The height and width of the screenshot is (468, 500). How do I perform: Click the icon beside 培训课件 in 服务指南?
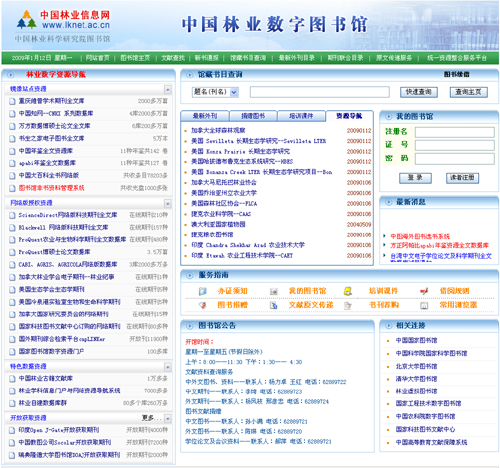tap(348, 291)
